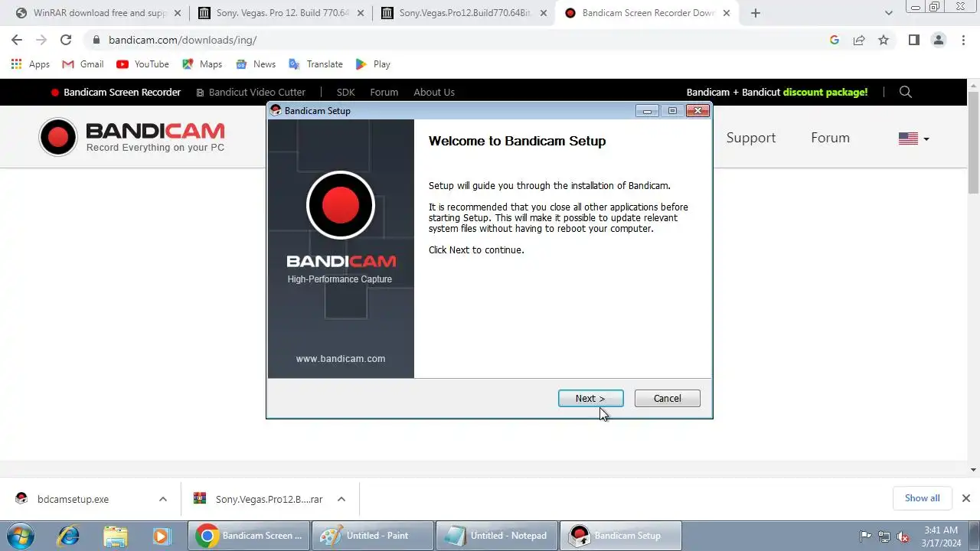The image size is (980, 551).
Task: Open tab search dropdown arrow
Action: pos(888,13)
